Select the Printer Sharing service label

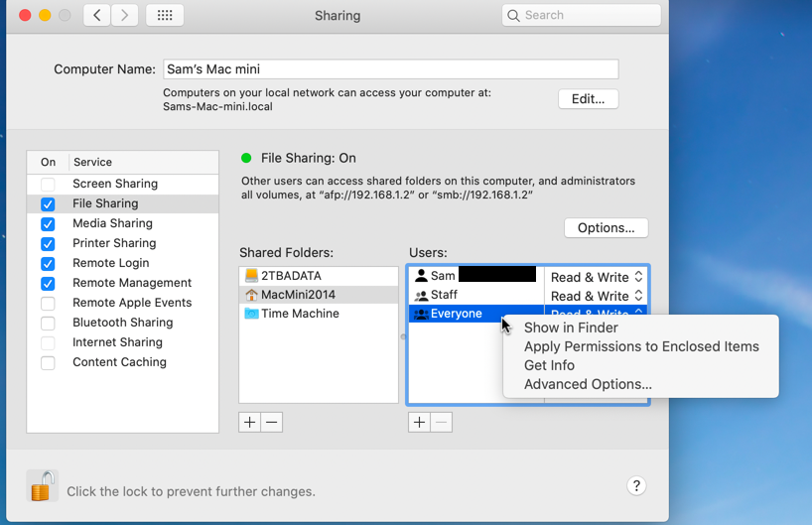click(114, 243)
